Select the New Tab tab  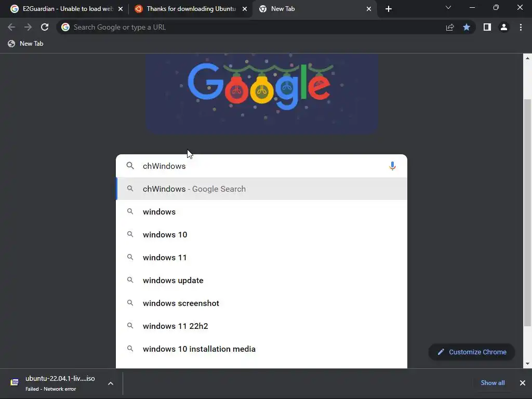314,9
